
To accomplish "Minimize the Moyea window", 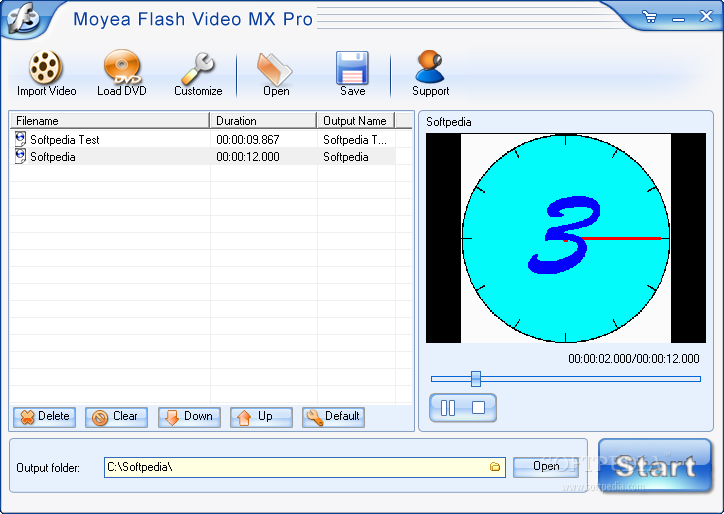I will (678, 18).
